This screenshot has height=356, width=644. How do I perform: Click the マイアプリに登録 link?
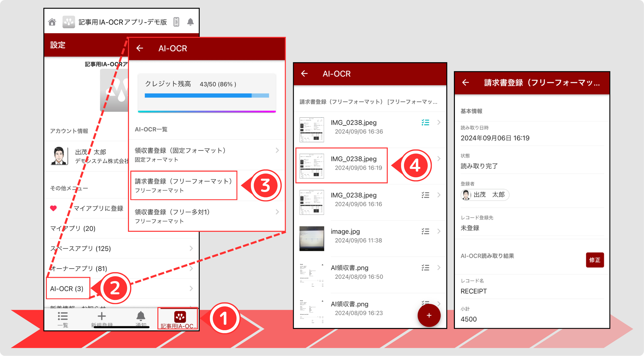pos(98,208)
